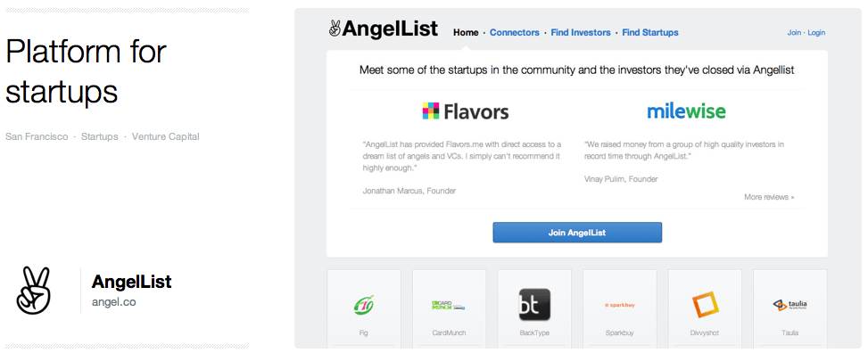Open the CardMunch startup icon
This screenshot has width=868, height=361.
(x=449, y=305)
